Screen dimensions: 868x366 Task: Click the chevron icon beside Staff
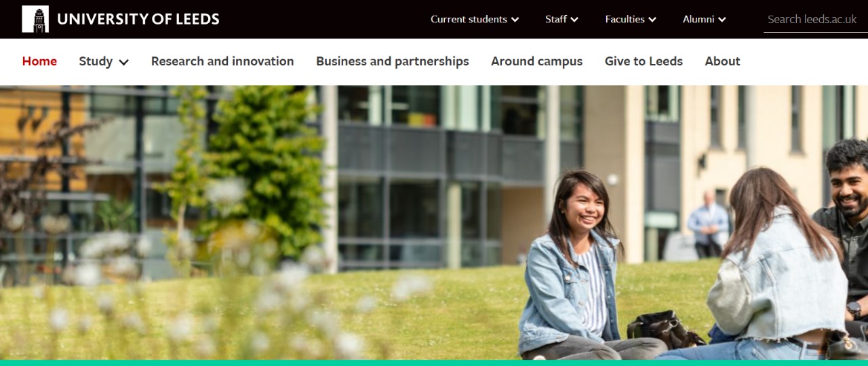(574, 20)
